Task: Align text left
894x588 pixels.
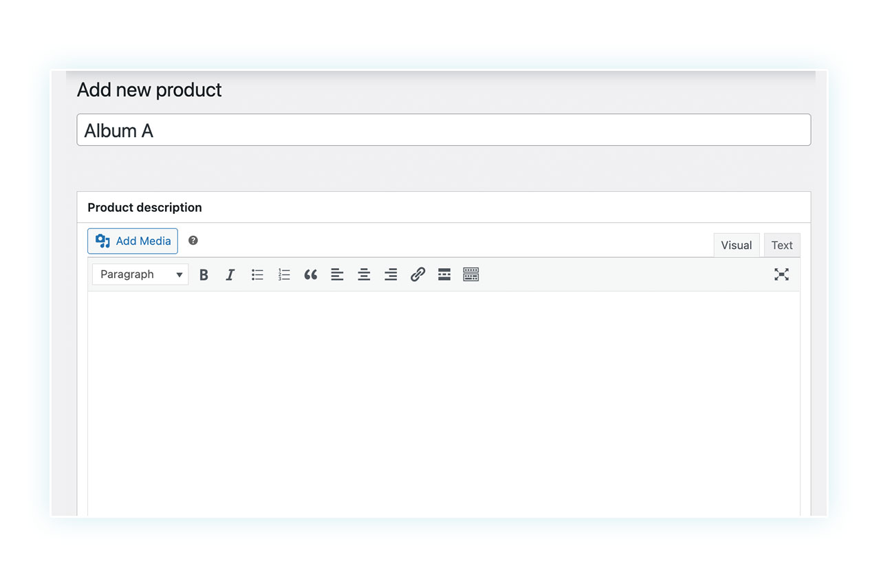Action: coord(337,274)
